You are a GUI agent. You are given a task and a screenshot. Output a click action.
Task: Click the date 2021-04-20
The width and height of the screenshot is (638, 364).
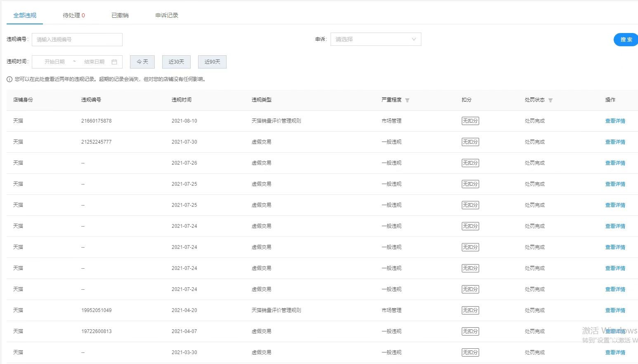click(x=184, y=310)
